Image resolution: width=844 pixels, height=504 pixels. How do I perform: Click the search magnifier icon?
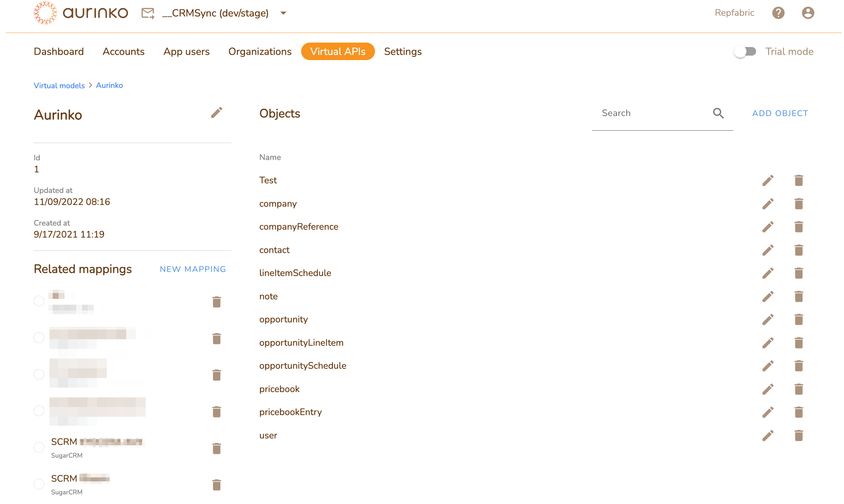coord(718,113)
